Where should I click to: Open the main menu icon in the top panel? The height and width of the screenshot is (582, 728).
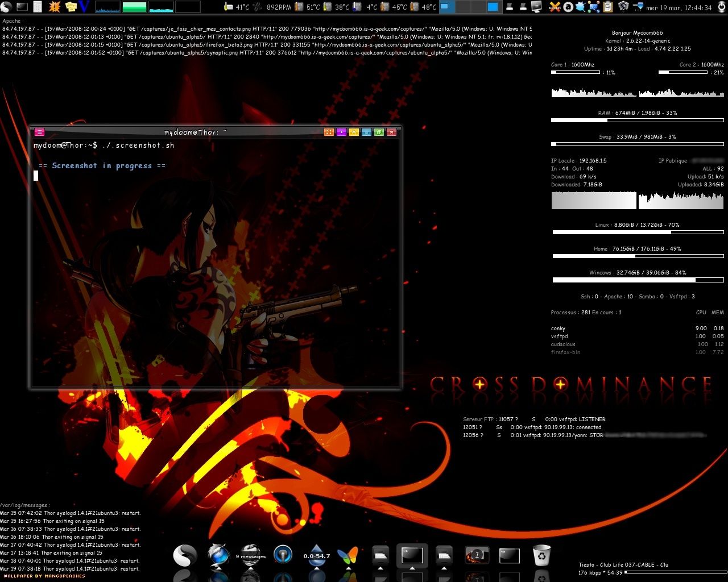[6, 7]
